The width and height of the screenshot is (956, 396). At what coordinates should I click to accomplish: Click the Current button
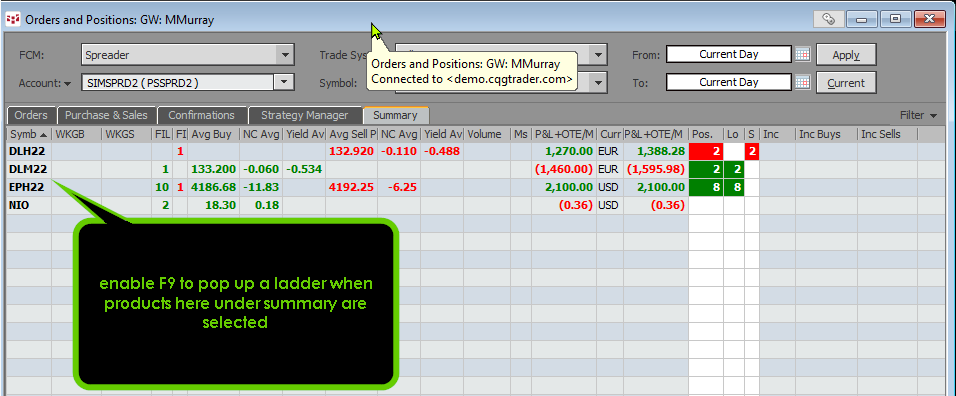click(846, 83)
